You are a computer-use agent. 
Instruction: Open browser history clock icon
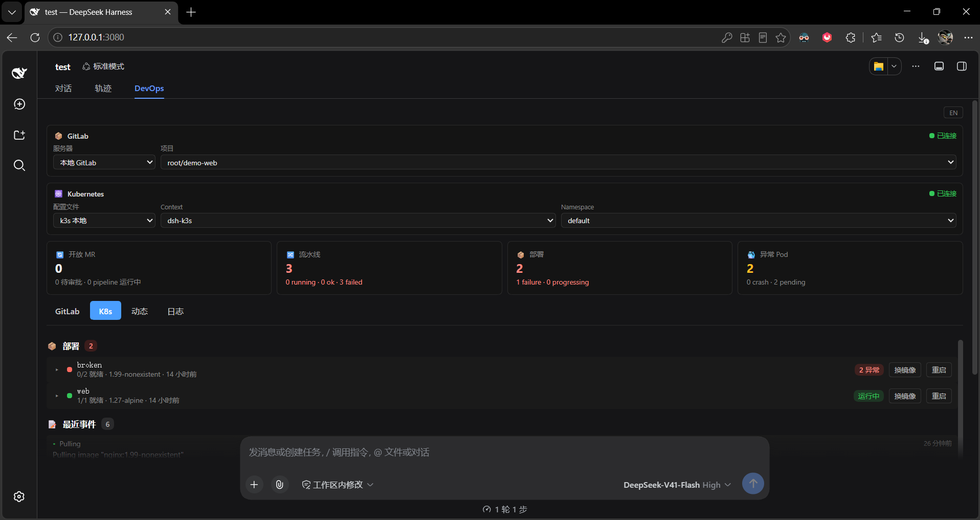tap(899, 37)
